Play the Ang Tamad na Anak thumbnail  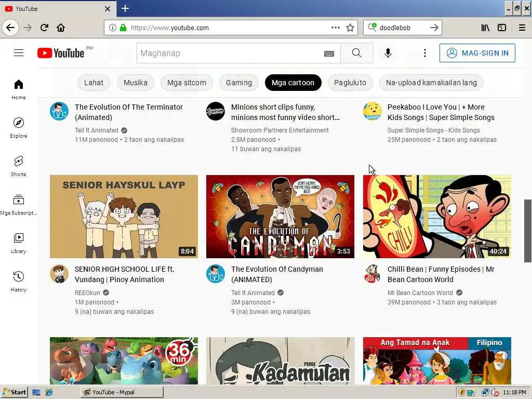[x=437, y=361]
